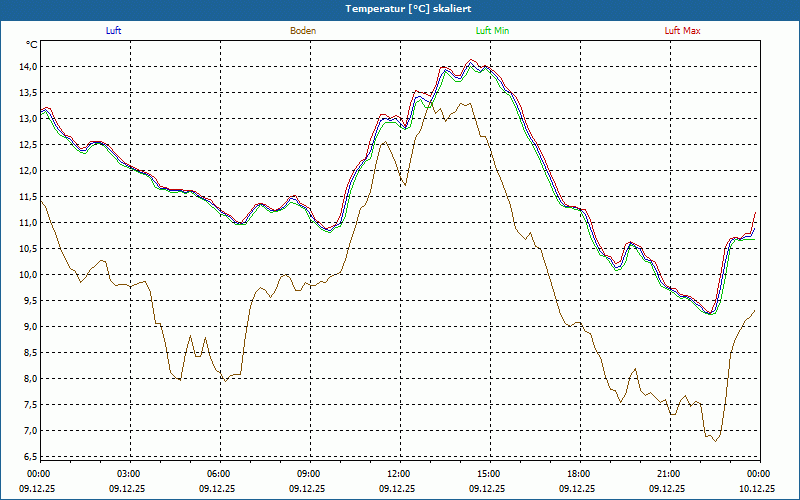Click the red Luft Max legend label
The width and height of the screenshot is (800, 500).
[683, 31]
